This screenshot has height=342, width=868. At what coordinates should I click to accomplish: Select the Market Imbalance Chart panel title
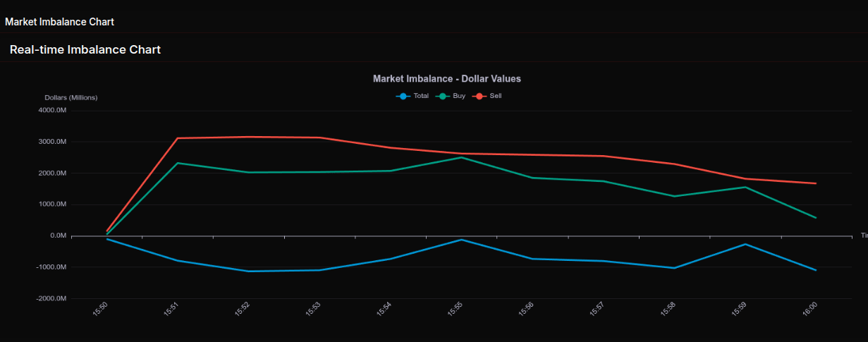point(59,22)
